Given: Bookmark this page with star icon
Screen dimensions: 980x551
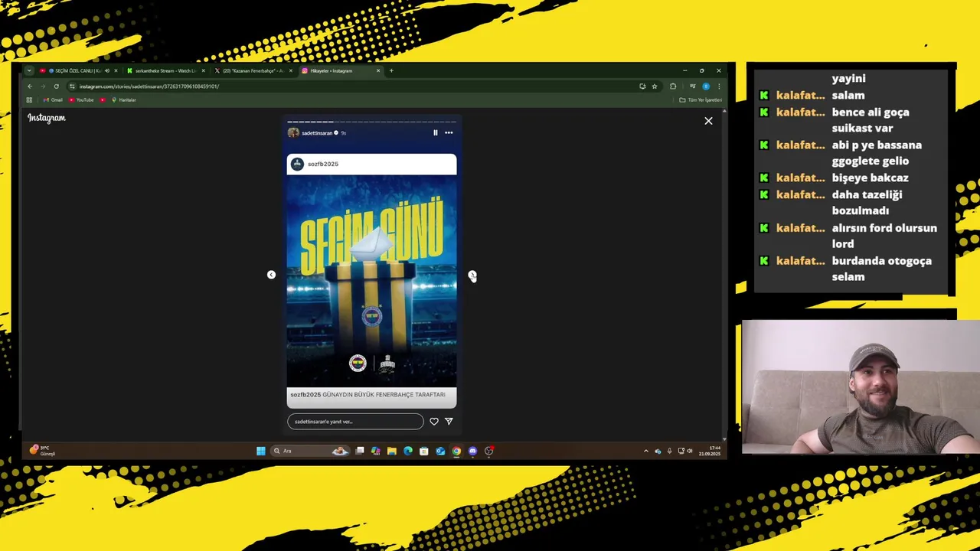Looking at the screenshot, I should [x=655, y=86].
